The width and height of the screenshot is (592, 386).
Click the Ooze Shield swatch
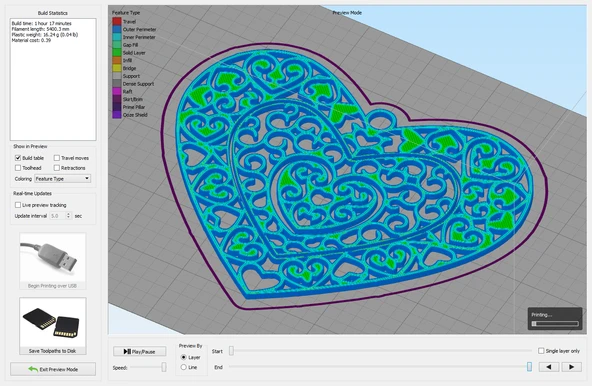pyautogui.click(x=117, y=115)
